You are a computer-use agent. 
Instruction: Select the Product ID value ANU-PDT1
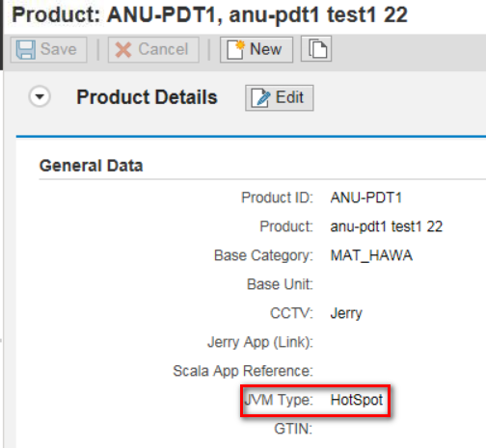[x=366, y=198]
